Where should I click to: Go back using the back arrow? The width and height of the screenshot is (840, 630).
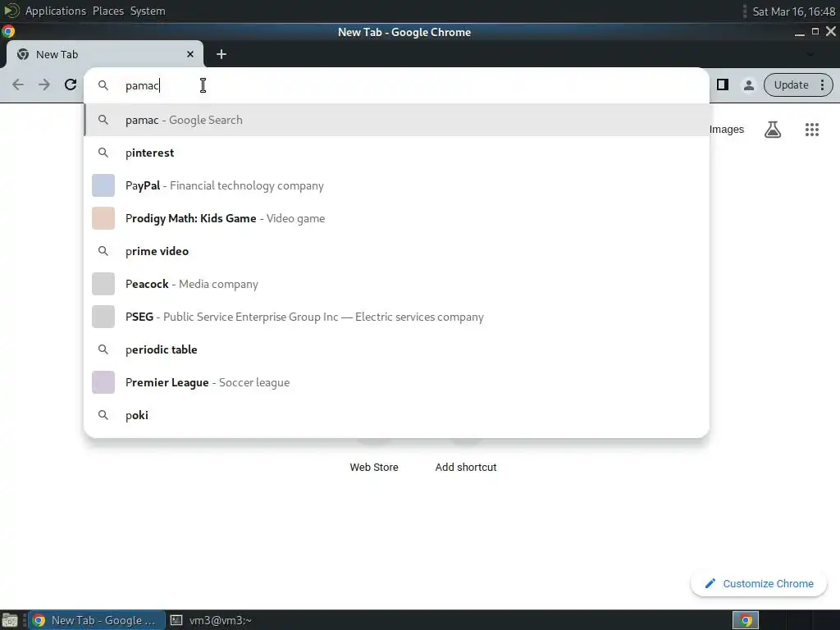[18, 84]
